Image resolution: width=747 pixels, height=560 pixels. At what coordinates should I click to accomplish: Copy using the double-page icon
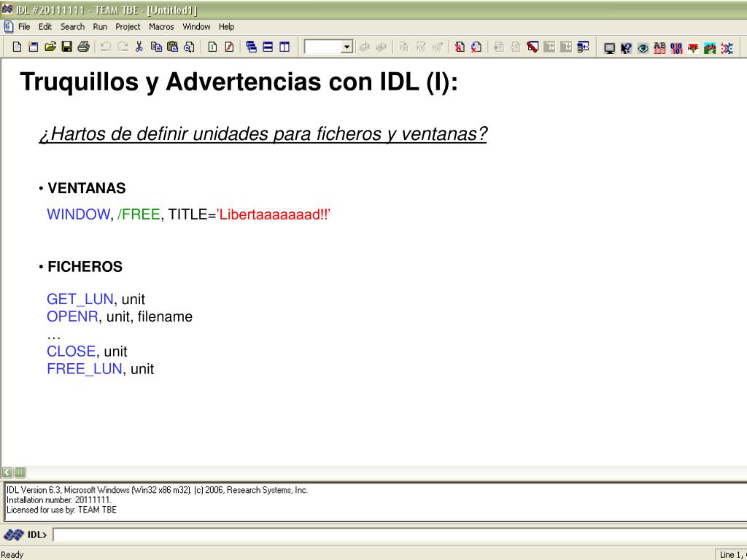[156, 47]
